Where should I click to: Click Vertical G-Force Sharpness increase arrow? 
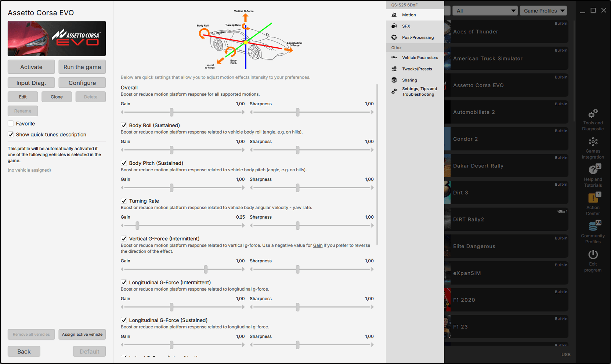point(372,269)
